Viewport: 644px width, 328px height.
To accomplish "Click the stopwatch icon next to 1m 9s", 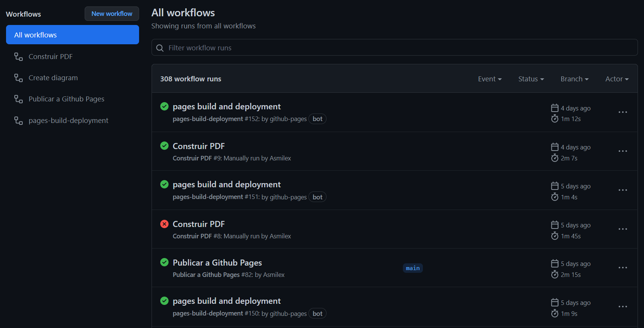I will click(x=555, y=314).
